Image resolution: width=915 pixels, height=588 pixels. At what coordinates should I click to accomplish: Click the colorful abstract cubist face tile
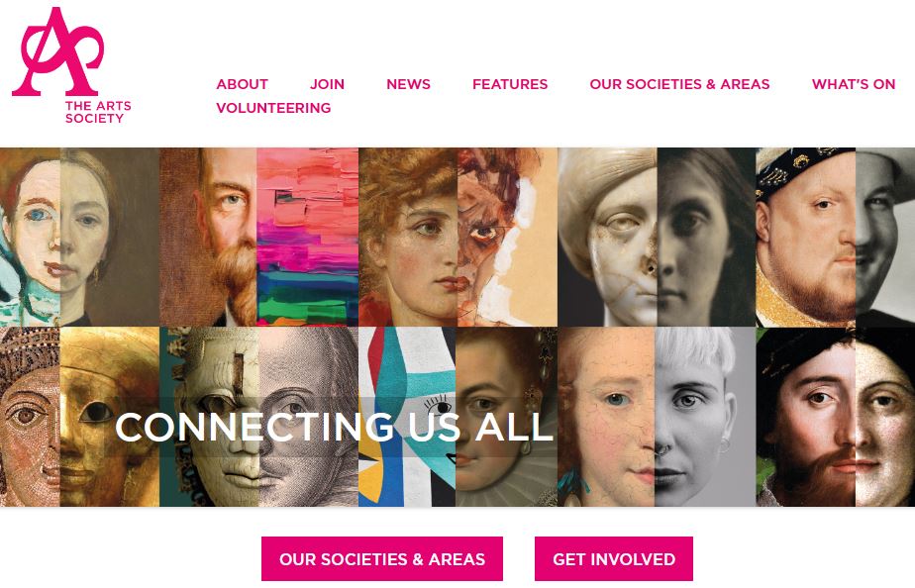[x=407, y=417]
